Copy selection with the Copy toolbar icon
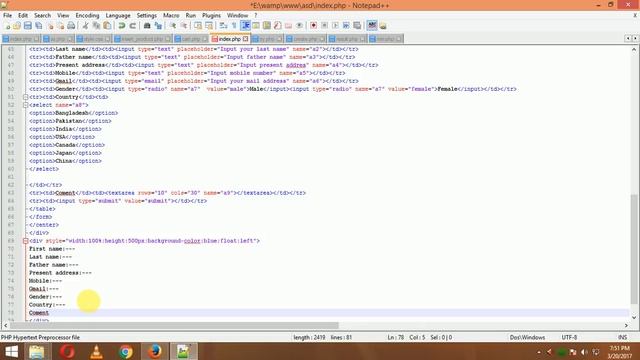Screen dimensions: 640x360 (x=96, y=26)
